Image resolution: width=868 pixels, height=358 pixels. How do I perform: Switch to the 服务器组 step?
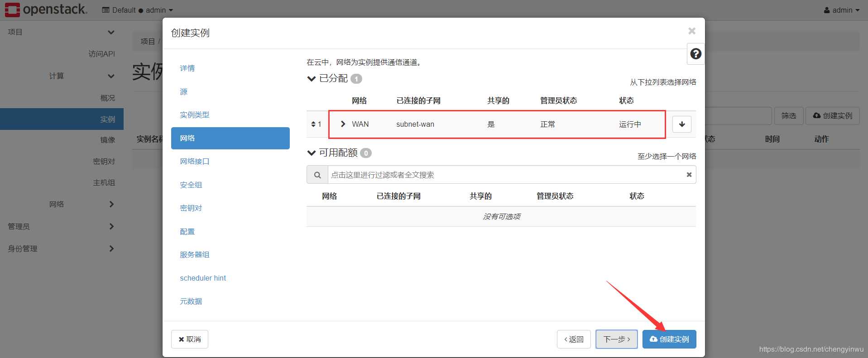point(194,255)
